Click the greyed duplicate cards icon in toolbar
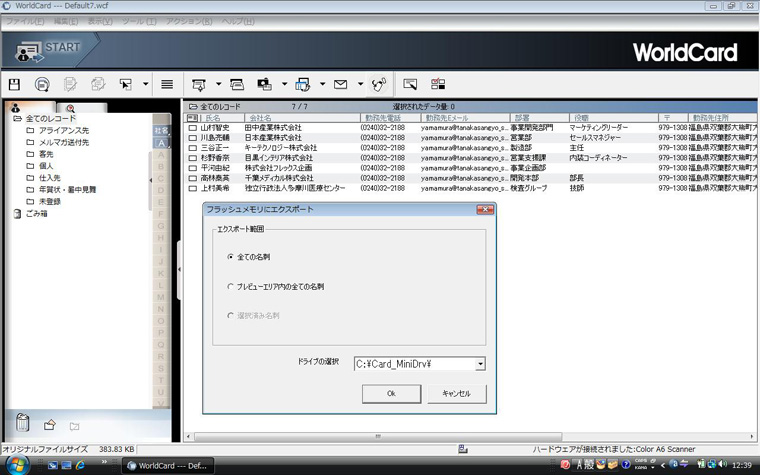Screen dimensions: 760x475 coord(98,85)
